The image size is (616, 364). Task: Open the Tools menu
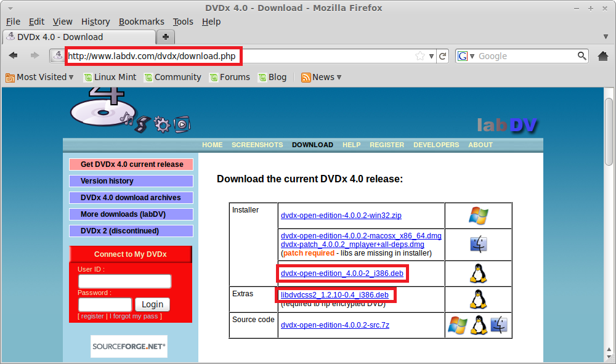pyautogui.click(x=183, y=22)
